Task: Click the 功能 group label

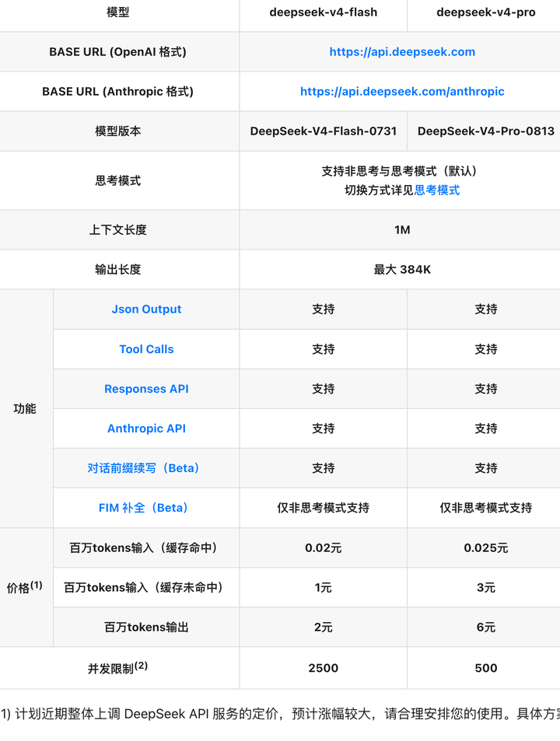Action: pyautogui.click(x=25, y=409)
